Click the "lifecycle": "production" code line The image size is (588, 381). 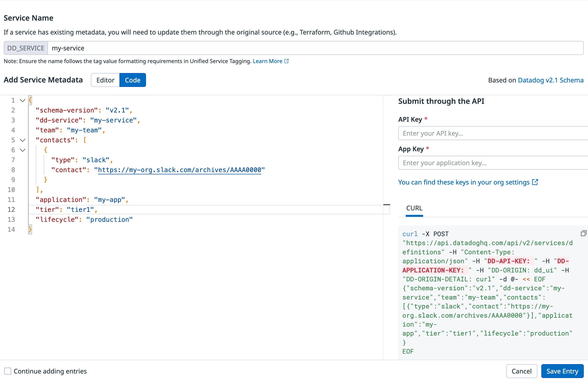84,220
